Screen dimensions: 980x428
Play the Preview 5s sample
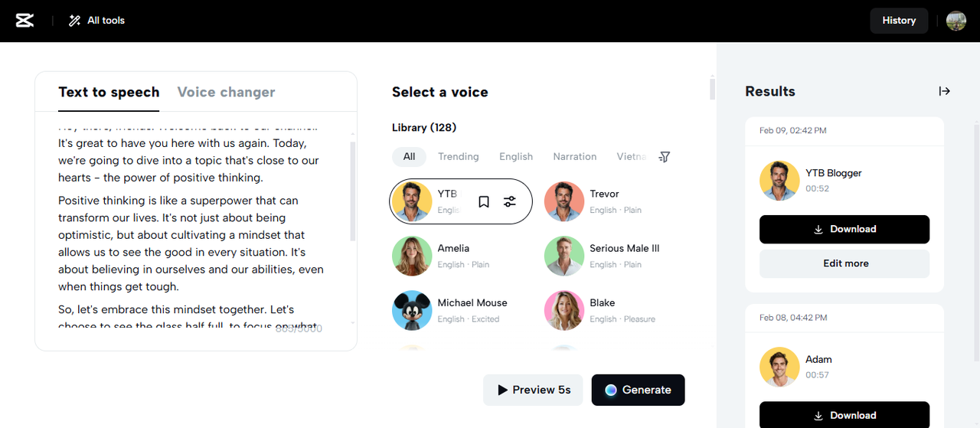(533, 390)
